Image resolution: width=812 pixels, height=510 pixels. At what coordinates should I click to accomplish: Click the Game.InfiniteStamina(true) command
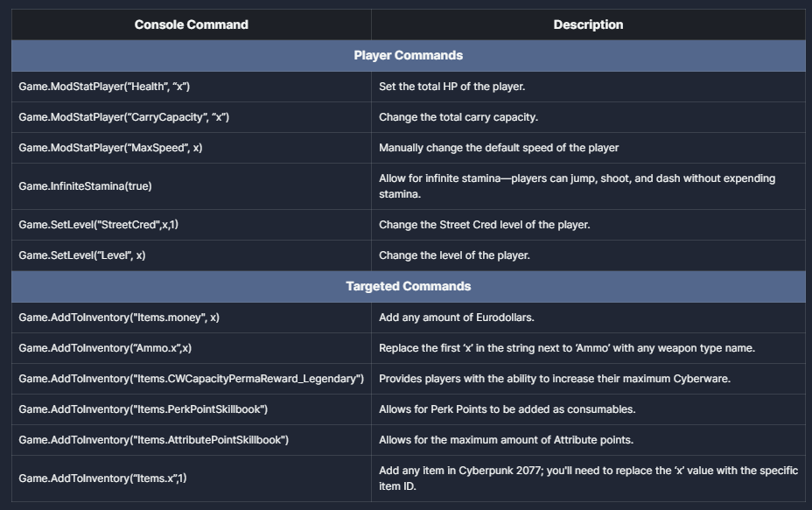(x=85, y=186)
